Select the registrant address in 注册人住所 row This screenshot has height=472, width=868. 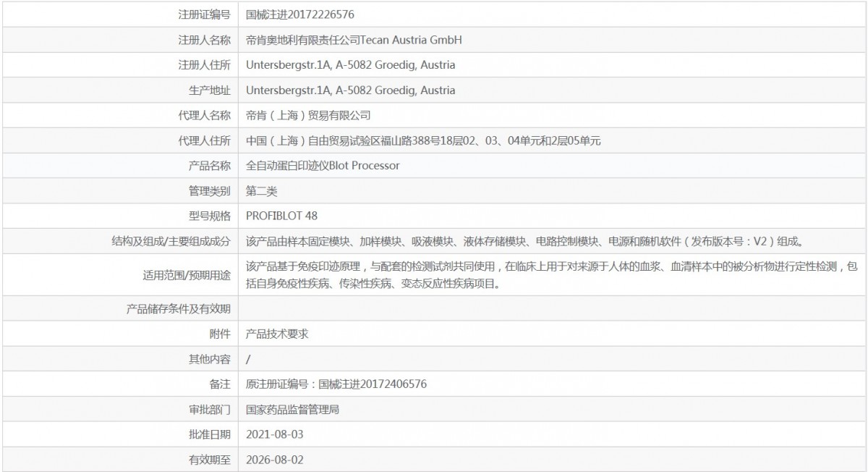pyautogui.click(x=351, y=64)
